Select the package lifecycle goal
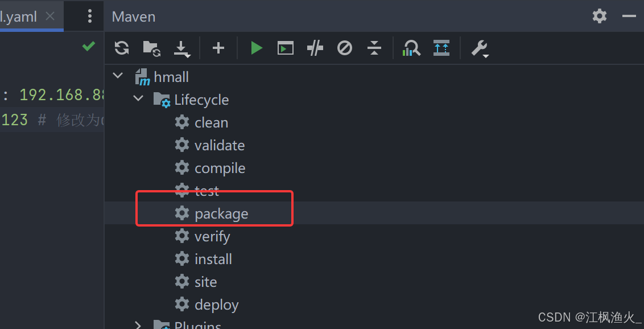 (x=221, y=214)
